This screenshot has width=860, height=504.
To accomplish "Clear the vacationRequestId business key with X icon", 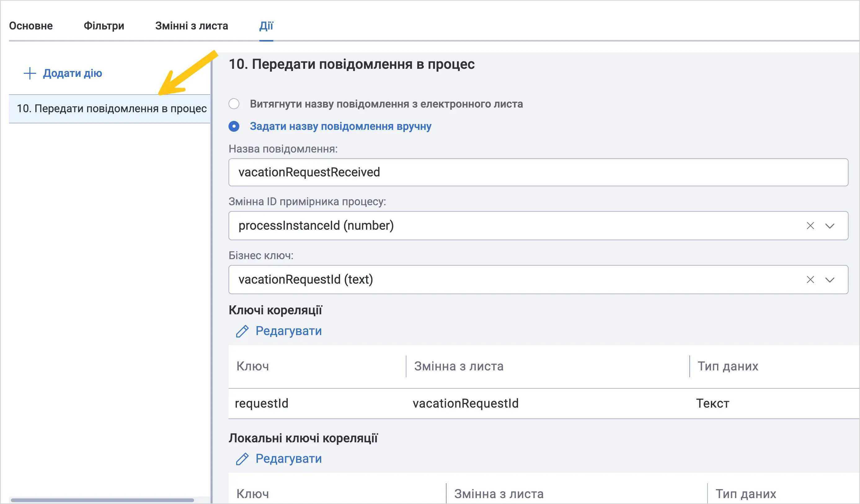I will click(x=810, y=280).
